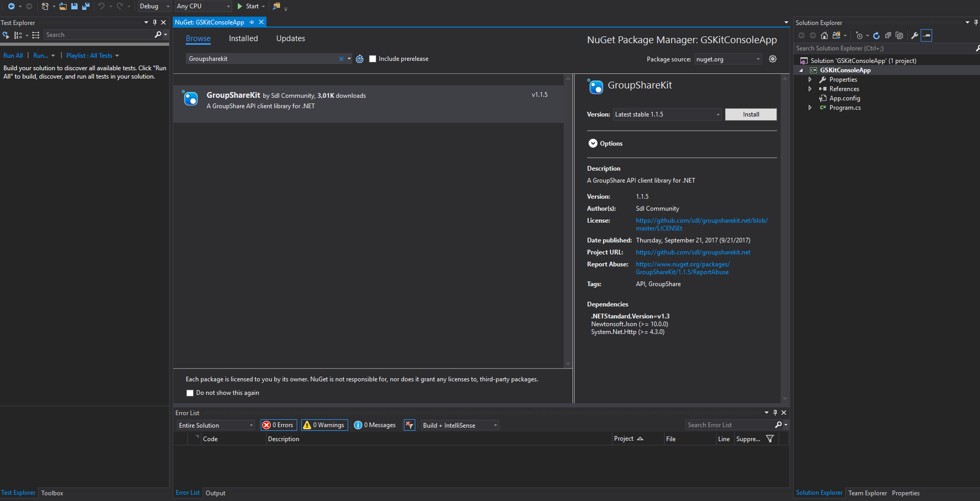The width and height of the screenshot is (980, 501).
Task: Open the Report Abuse nuget.org link
Action: [683, 268]
